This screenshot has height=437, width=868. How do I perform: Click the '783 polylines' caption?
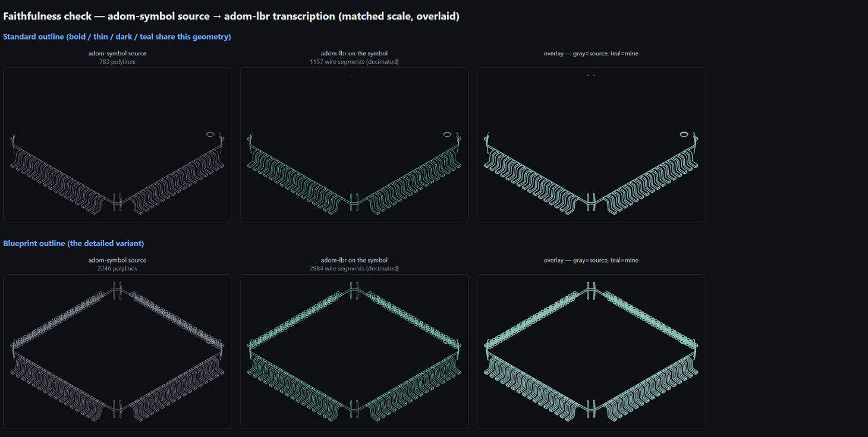click(x=117, y=62)
